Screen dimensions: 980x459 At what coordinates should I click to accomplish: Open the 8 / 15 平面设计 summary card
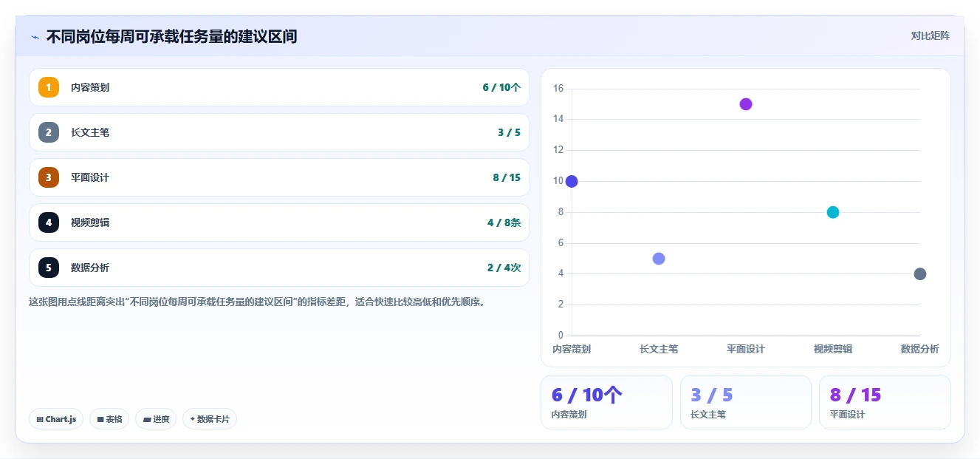pyautogui.click(x=885, y=402)
